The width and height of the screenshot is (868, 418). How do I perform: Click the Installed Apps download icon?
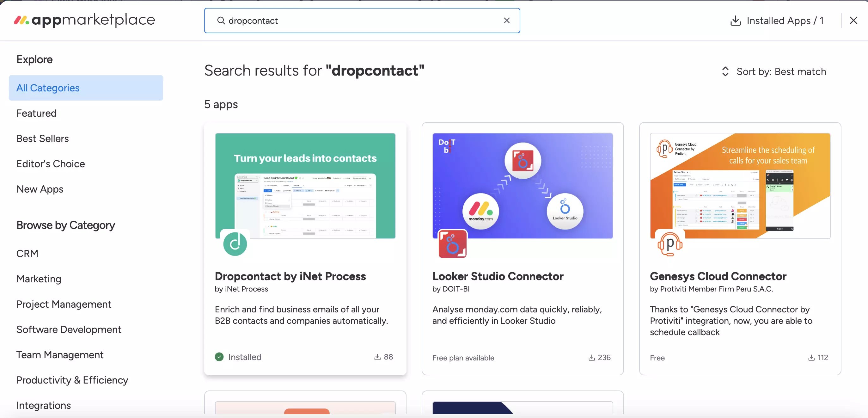(x=735, y=21)
